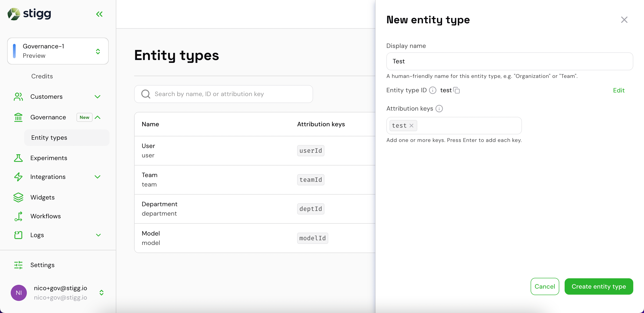Click the Experiments flask icon

18,158
